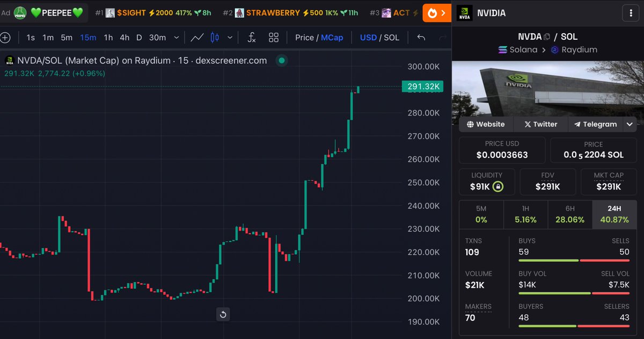Select the 15m timeframe
The image size is (644, 339).
tap(88, 38)
